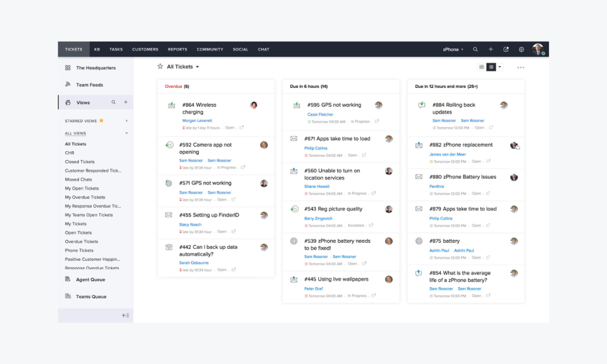Viewport: 607px width, 364px height.
Task: Open ticket #671 Apps take time to load
Action: coord(337,139)
